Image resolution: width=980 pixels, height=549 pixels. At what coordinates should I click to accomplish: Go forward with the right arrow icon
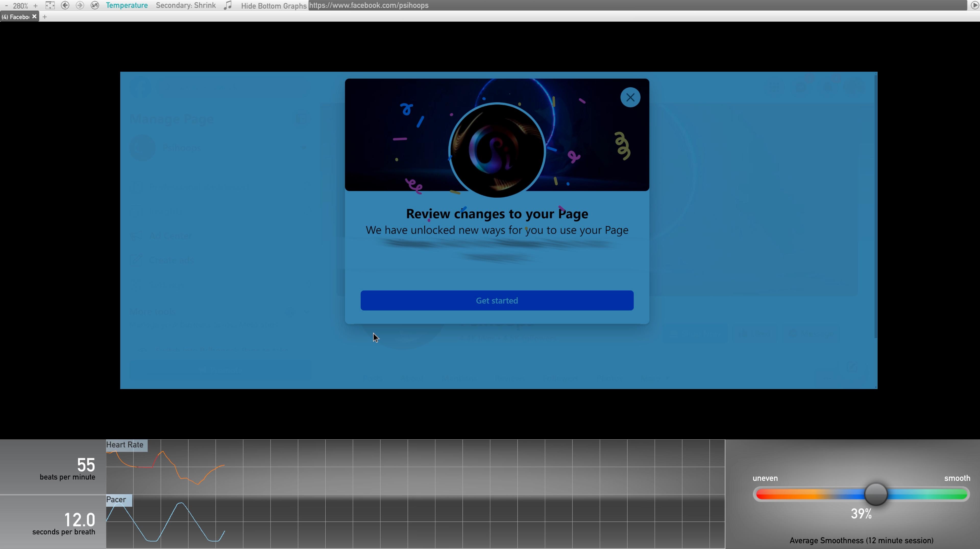click(x=80, y=5)
